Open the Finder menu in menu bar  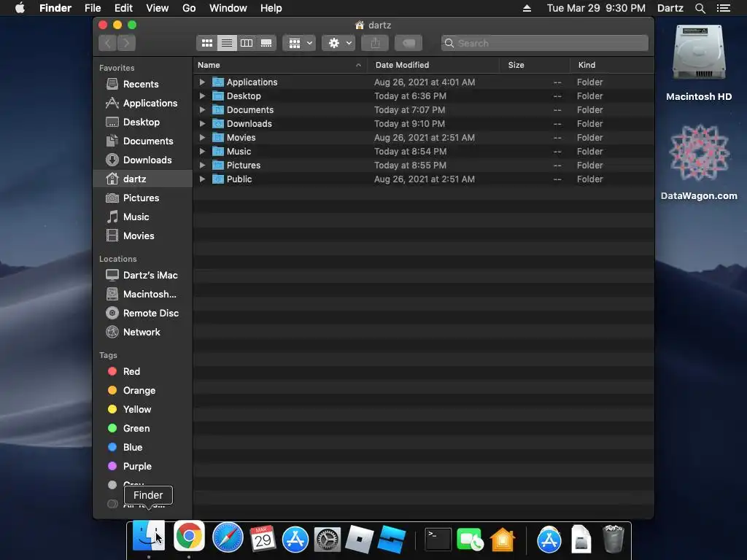click(55, 8)
